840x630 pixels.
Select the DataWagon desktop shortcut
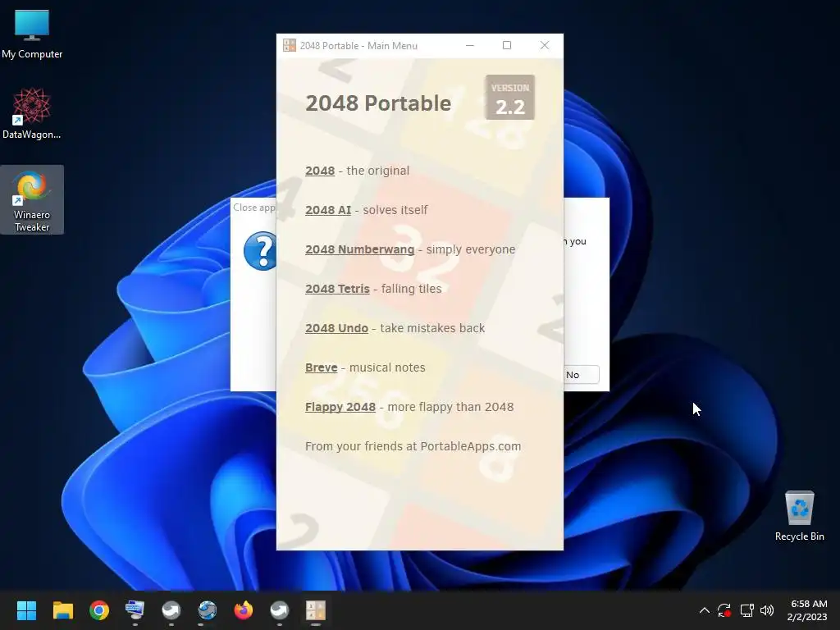point(32,113)
